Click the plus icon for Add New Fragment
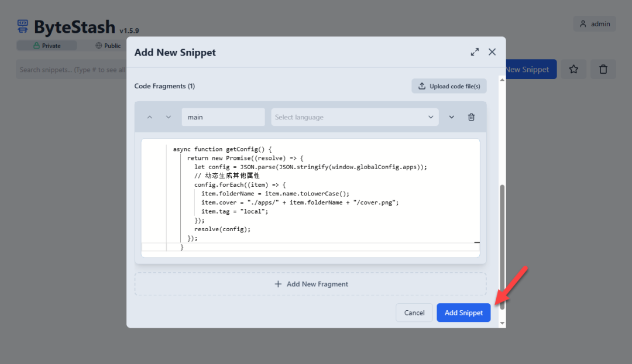 278,284
